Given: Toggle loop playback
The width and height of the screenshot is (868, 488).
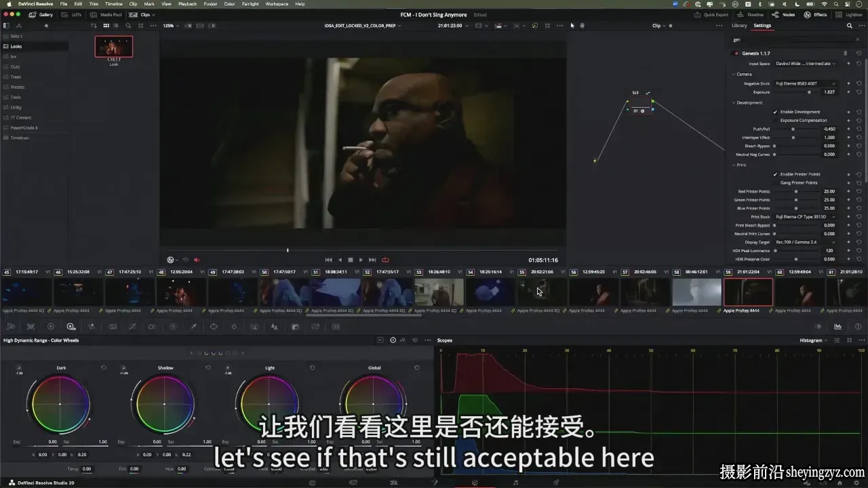Looking at the screenshot, I should coord(385,260).
